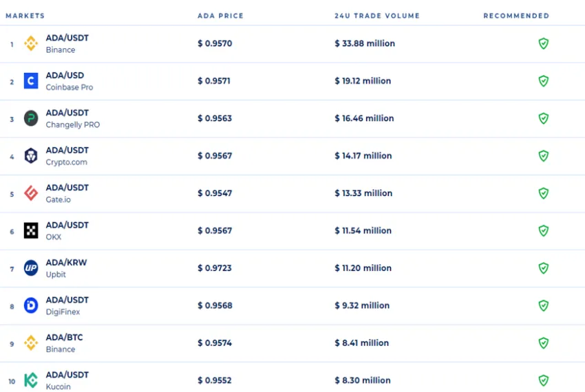Click recommended shield icon for Kucoin row

click(544, 380)
